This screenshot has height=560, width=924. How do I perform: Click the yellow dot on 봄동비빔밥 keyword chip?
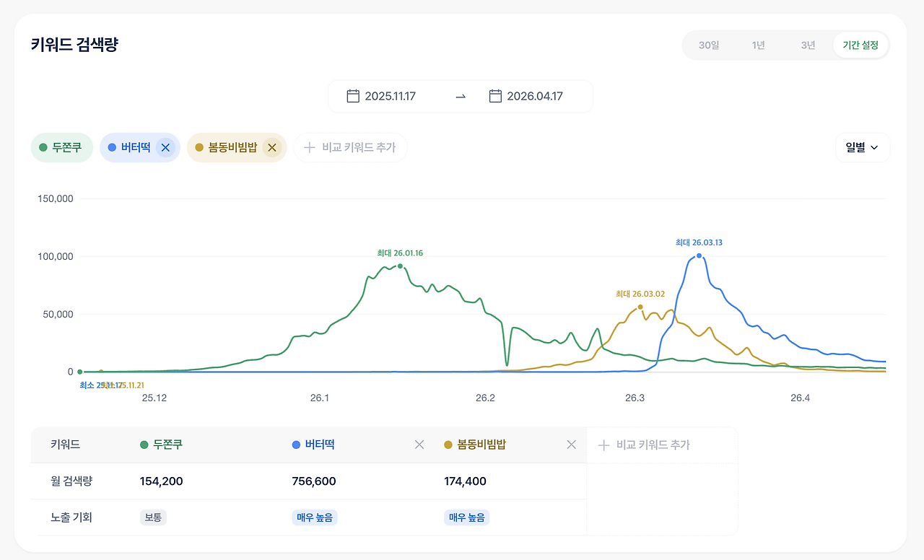pos(199,147)
